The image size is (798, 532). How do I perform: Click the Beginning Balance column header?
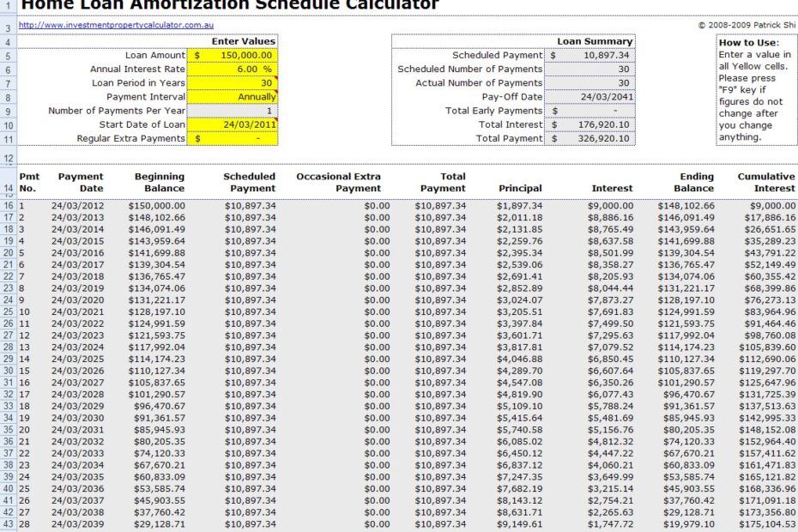(x=160, y=182)
